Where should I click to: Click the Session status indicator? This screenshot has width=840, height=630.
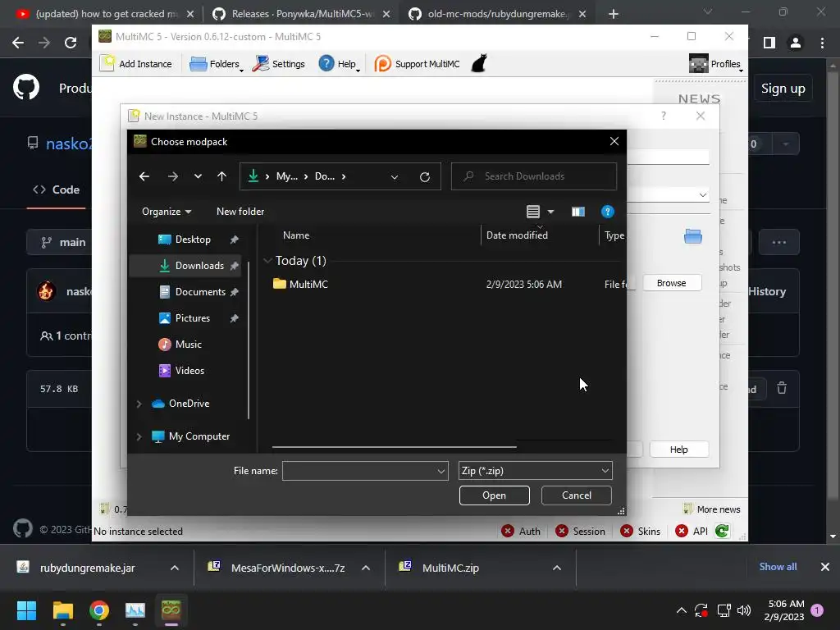coord(580,532)
